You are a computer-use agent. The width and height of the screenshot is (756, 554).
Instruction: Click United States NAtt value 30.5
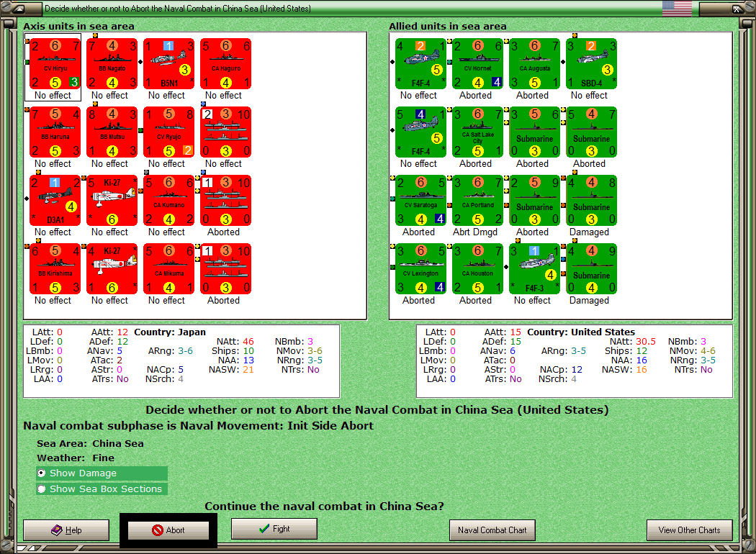tap(646, 342)
